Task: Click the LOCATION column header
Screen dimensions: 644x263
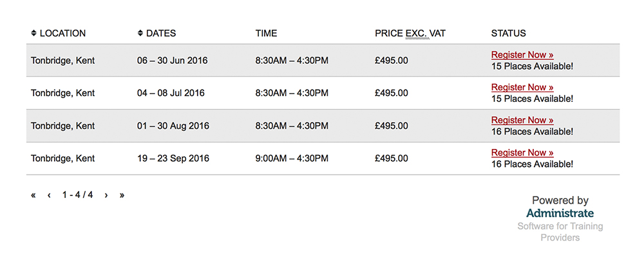Action: click(62, 34)
